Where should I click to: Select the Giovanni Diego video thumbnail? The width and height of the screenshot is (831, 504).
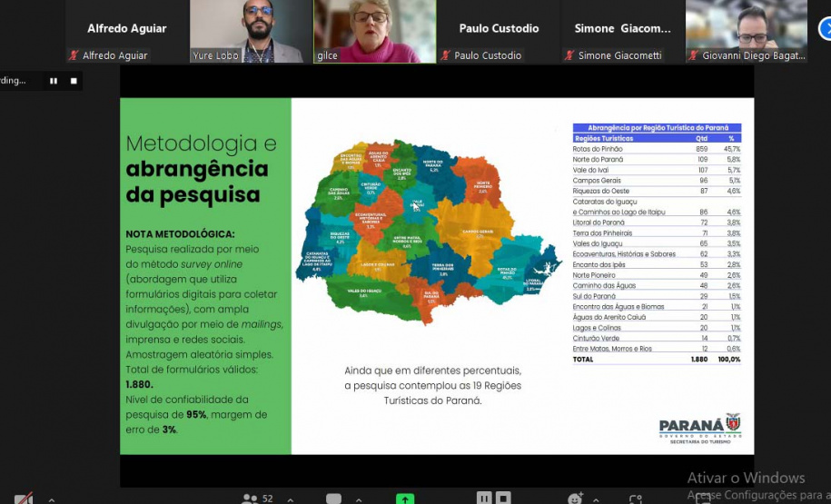[747, 31]
